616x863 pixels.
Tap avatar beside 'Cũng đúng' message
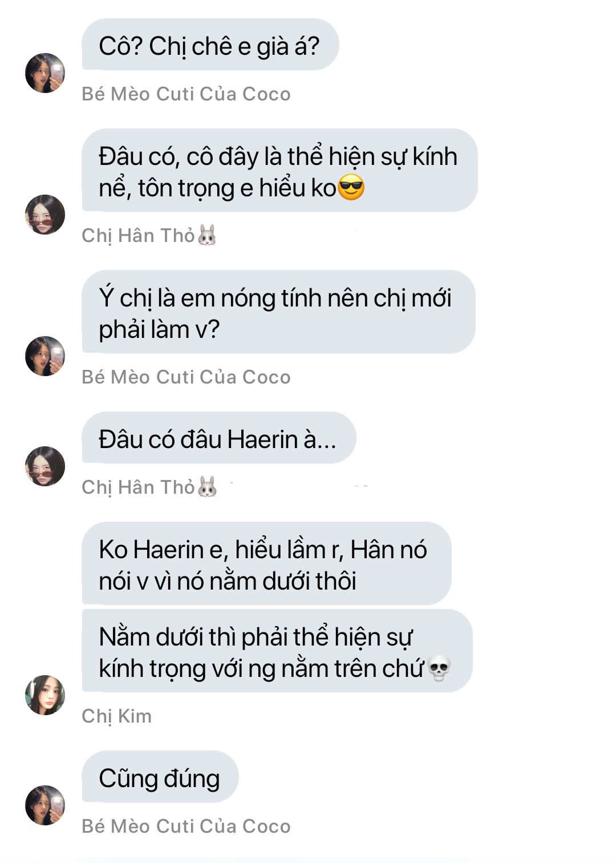tap(45, 805)
